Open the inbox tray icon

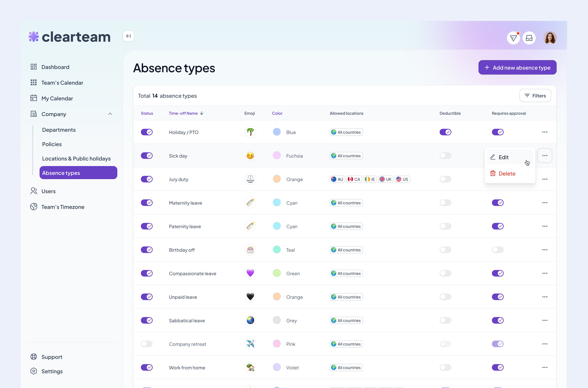tap(529, 38)
